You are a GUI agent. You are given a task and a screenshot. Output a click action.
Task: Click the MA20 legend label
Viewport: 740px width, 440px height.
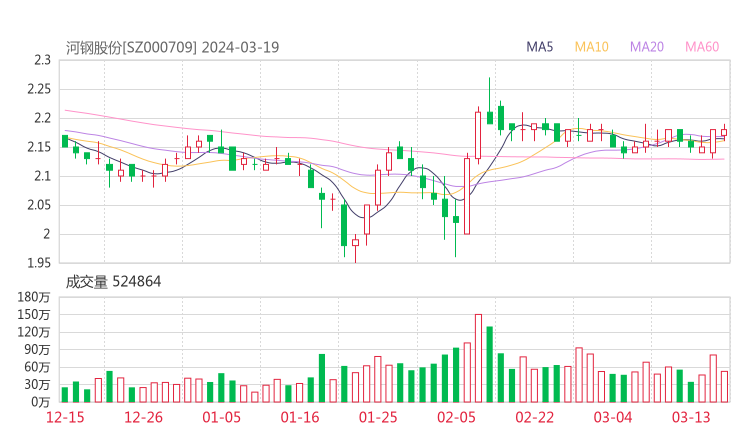(x=647, y=47)
